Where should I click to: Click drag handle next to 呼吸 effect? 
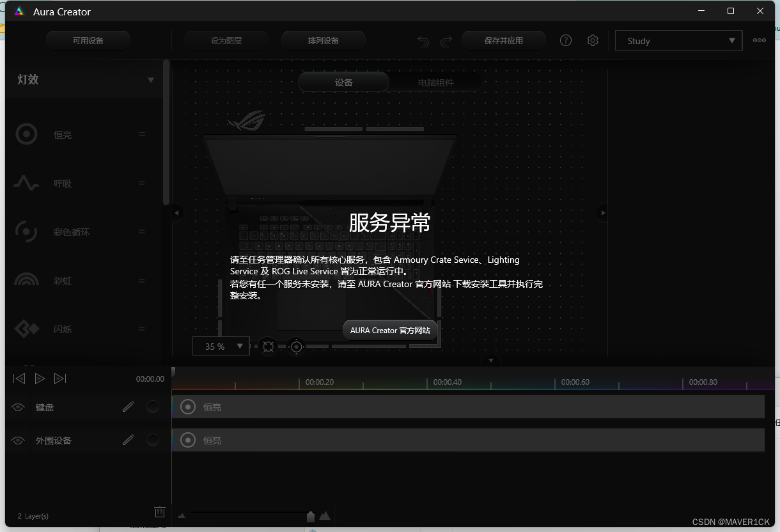pos(142,183)
